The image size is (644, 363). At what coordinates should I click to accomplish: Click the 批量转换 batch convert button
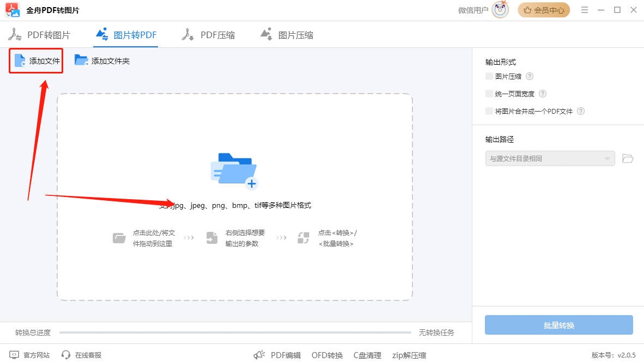[558, 325]
